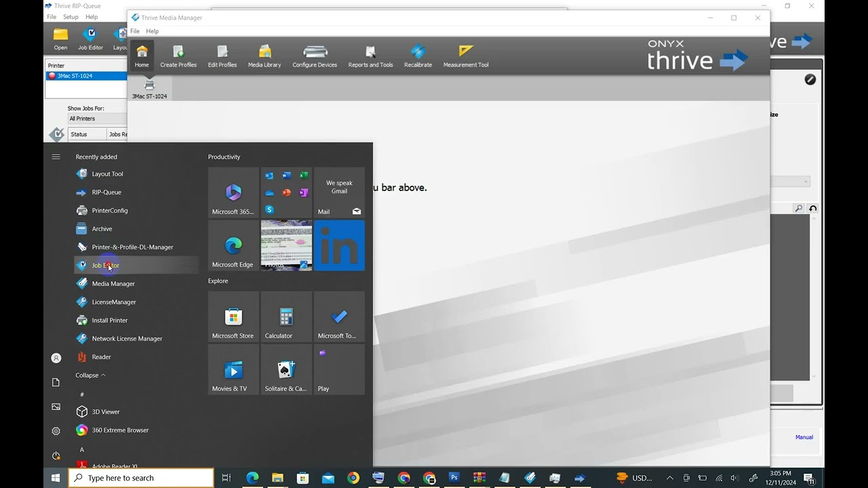Click the magnifier search icon in RIP-Queue
The height and width of the screenshot is (488, 868).
pyautogui.click(x=799, y=209)
